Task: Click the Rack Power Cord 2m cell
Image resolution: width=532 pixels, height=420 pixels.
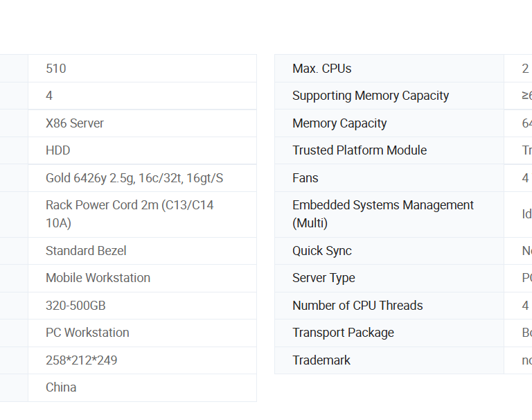Action: (130, 214)
